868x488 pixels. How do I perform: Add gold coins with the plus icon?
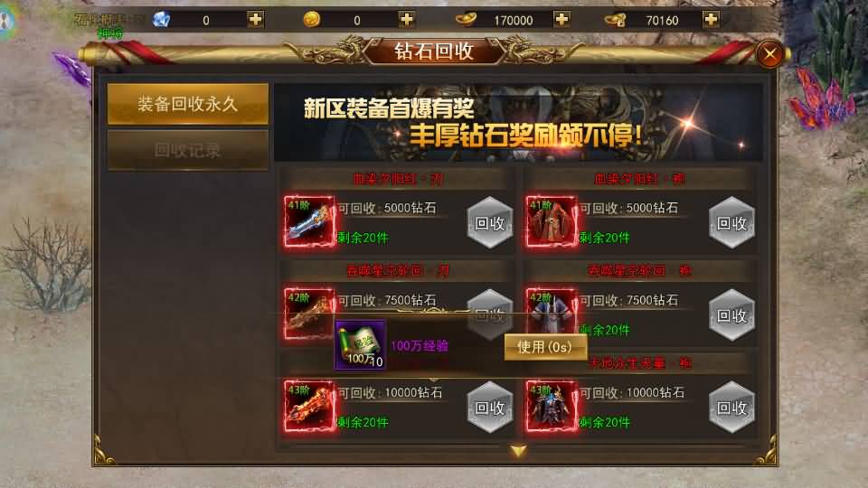pyautogui.click(x=406, y=20)
